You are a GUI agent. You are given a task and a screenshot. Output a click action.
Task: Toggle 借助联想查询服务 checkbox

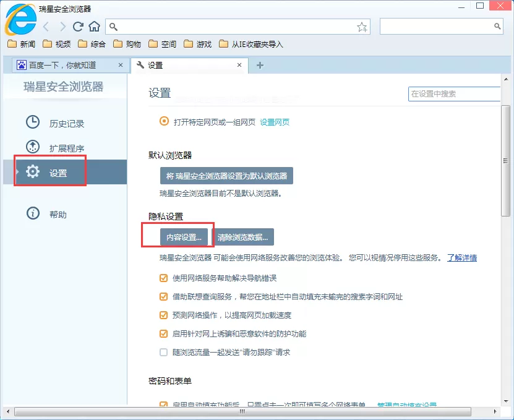coord(163,297)
